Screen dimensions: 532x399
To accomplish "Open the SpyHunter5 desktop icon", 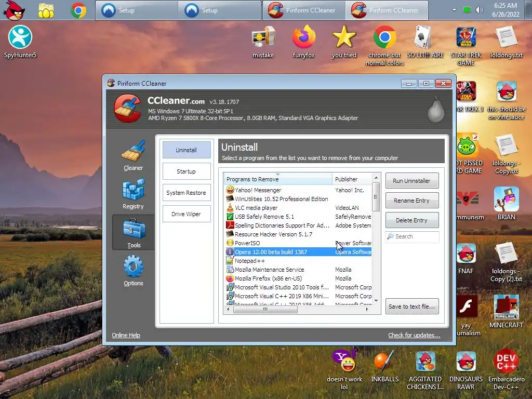I will (20, 42).
